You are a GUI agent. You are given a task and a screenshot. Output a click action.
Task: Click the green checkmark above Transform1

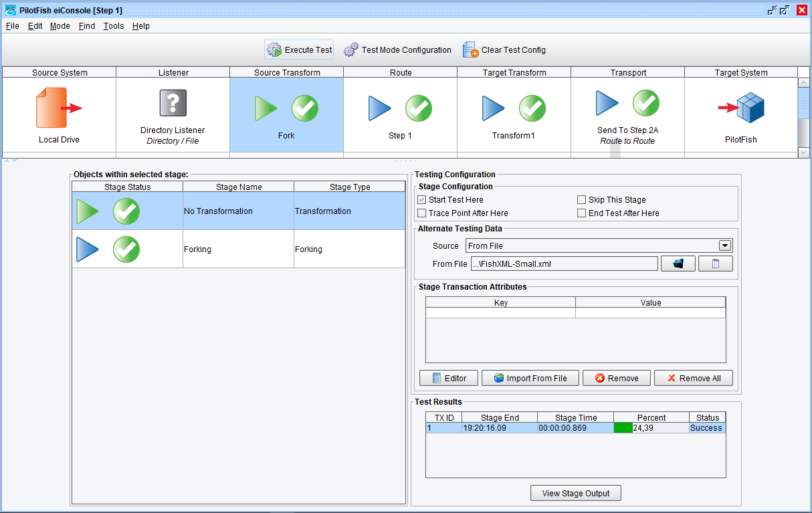click(x=532, y=108)
